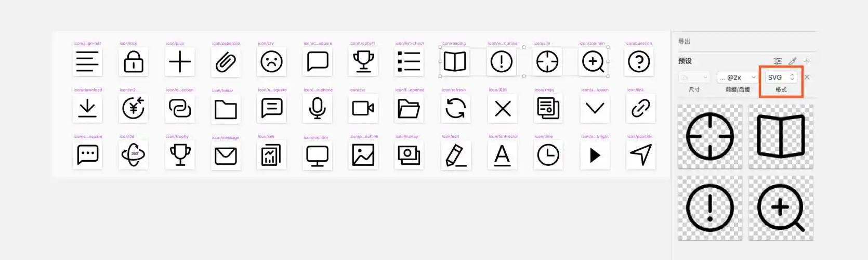The width and height of the screenshot is (868, 260).
Task: Add a new export preset with plus
Action: [807, 61]
